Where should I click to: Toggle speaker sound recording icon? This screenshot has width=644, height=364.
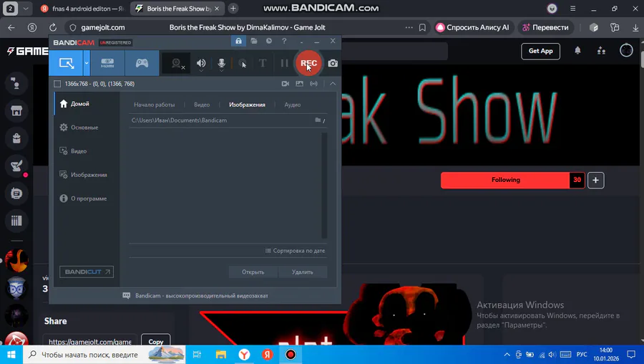coord(201,63)
